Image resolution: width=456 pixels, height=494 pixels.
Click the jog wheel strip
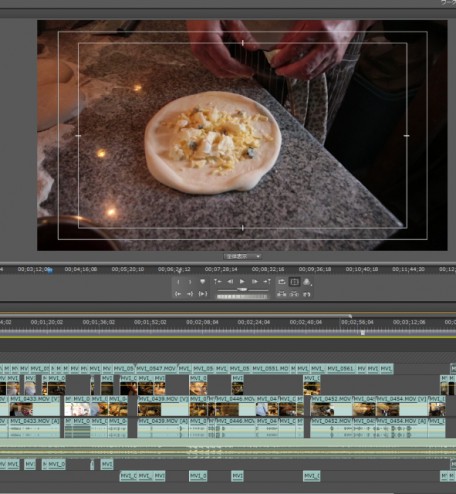point(242,296)
